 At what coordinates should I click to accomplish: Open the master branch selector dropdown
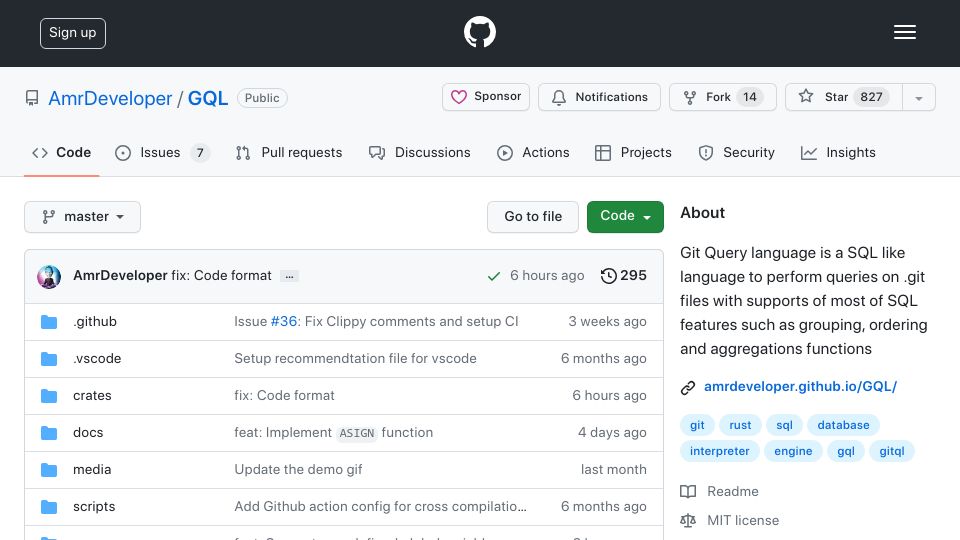coord(83,217)
